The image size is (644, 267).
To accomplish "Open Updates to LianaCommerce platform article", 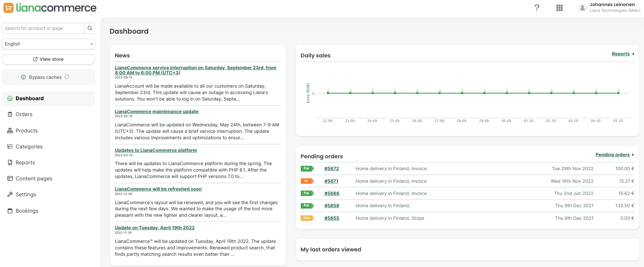I will 156,150.
